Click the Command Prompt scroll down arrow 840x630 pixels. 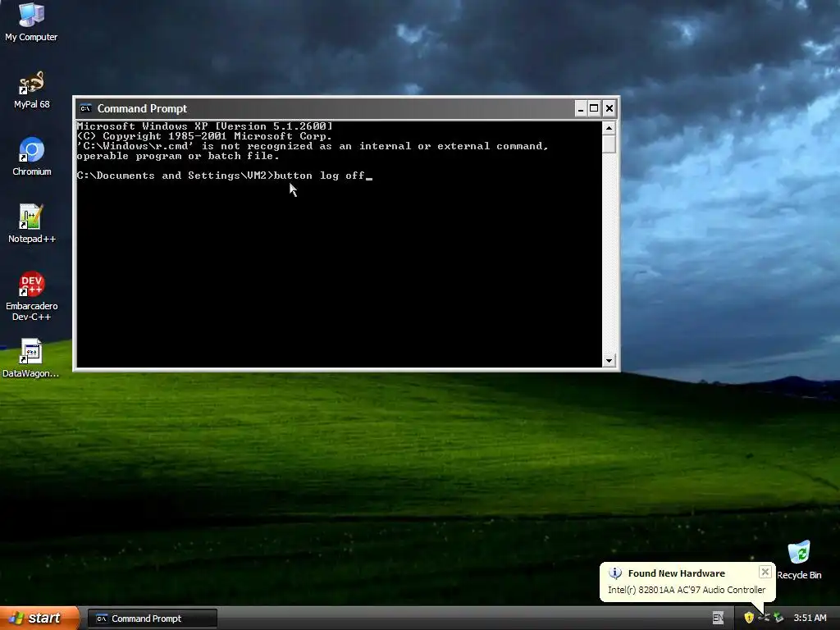point(609,361)
